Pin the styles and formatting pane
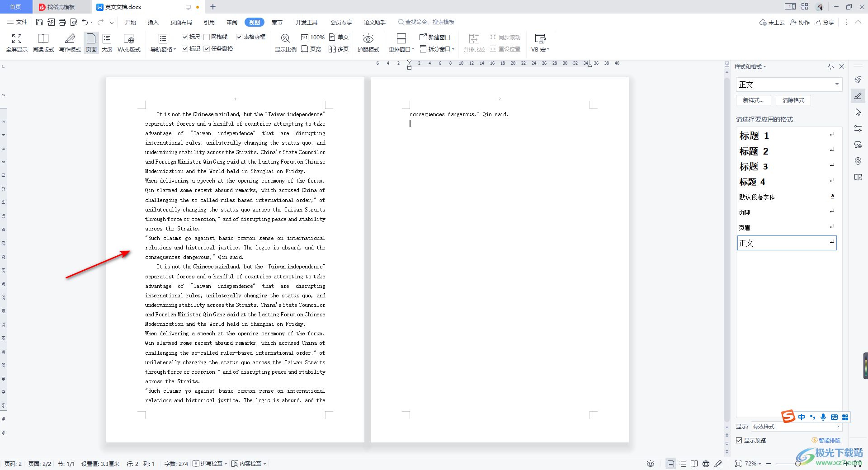Screen dimensions: 868x470 830,66
